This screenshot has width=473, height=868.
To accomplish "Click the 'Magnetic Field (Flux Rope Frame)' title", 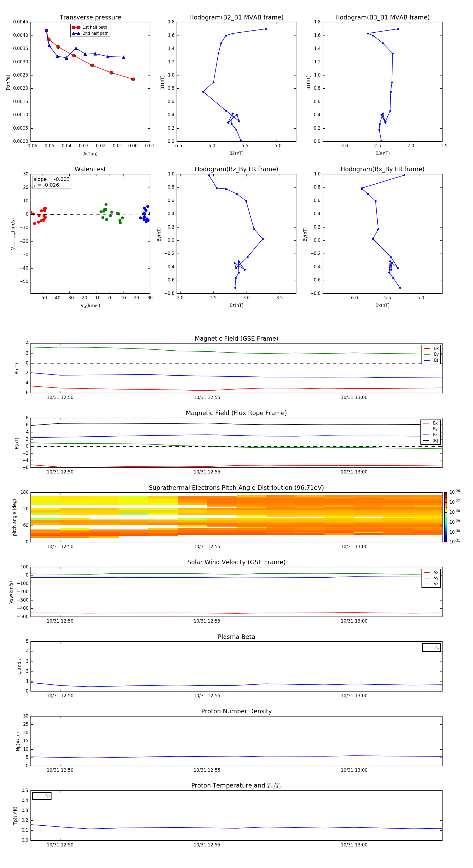I will (x=236, y=413).
